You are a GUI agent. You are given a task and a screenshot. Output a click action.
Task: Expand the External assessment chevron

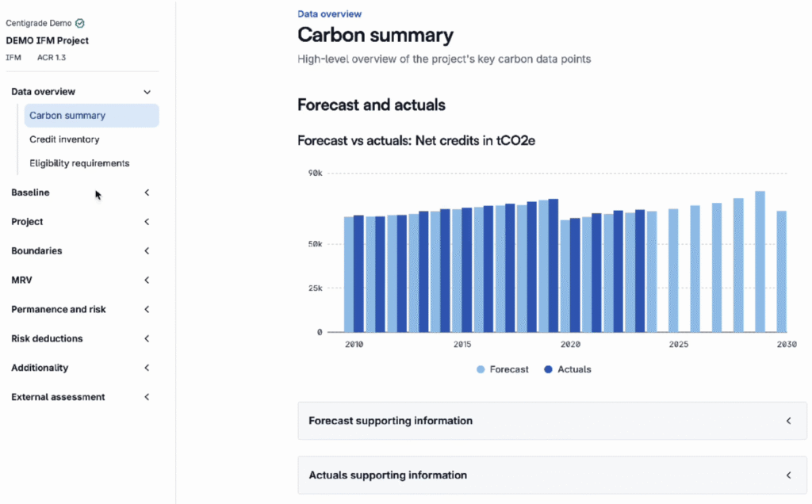point(147,398)
